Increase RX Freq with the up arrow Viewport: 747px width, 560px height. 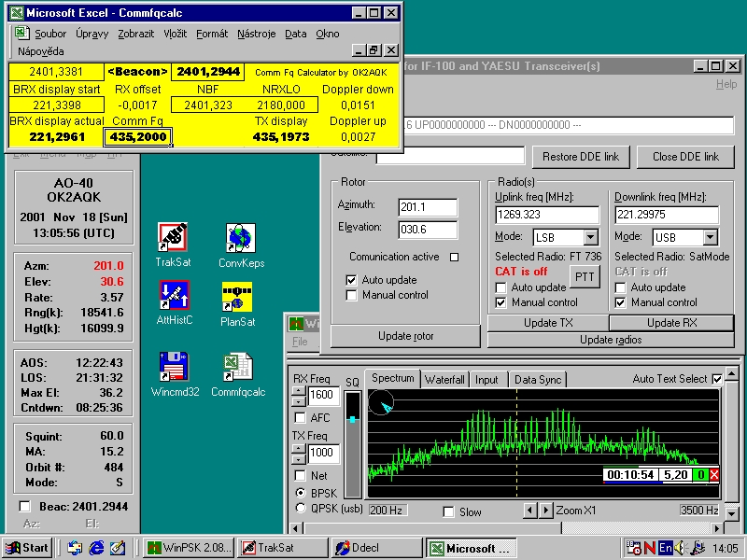click(x=299, y=391)
